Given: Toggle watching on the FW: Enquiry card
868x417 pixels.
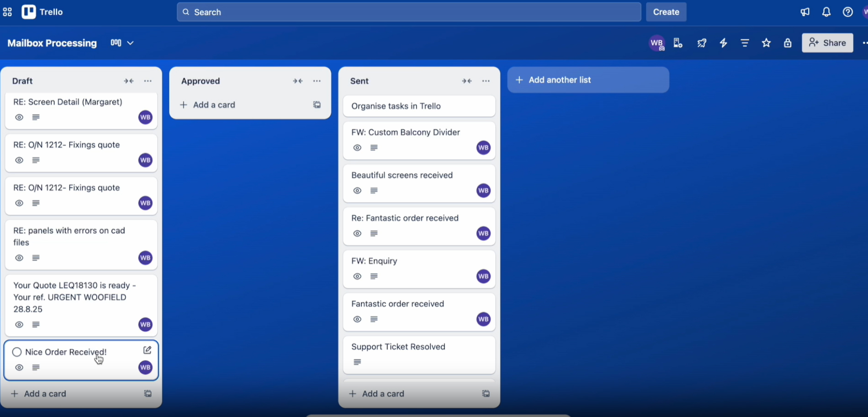Looking at the screenshot, I should tap(357, 276).
